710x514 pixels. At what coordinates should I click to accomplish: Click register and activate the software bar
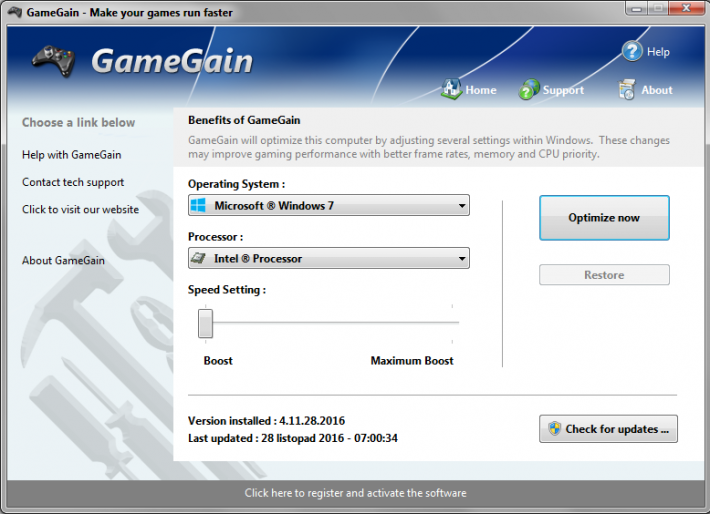[x=355, y=493]
